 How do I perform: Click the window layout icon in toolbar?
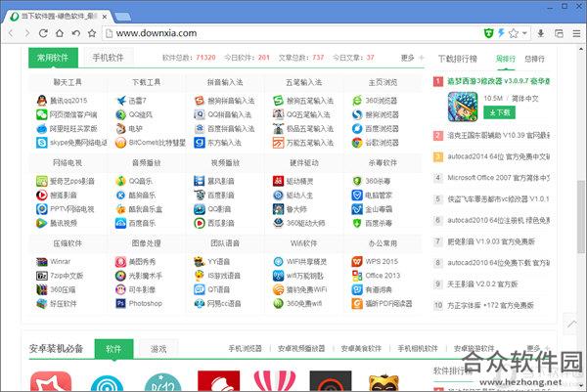pos(559,33)
